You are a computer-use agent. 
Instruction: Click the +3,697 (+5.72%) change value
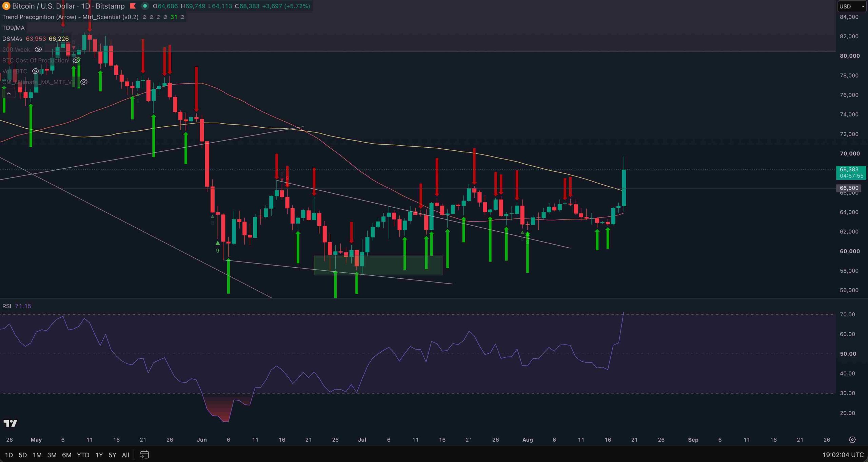click(286, 6)
